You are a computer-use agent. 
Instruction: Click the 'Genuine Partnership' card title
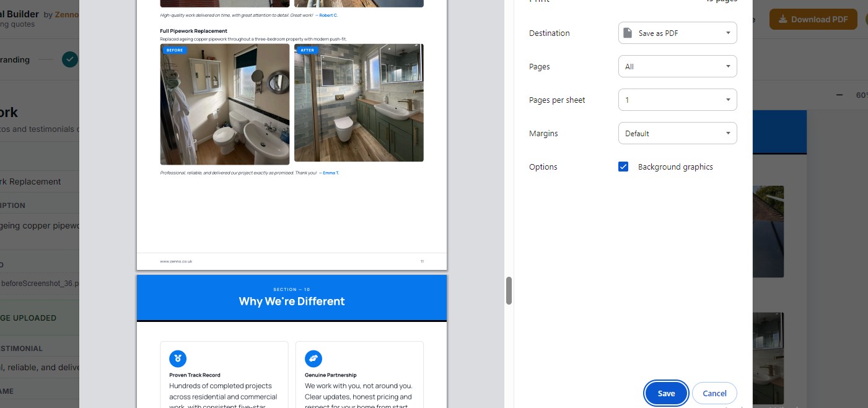331,375
